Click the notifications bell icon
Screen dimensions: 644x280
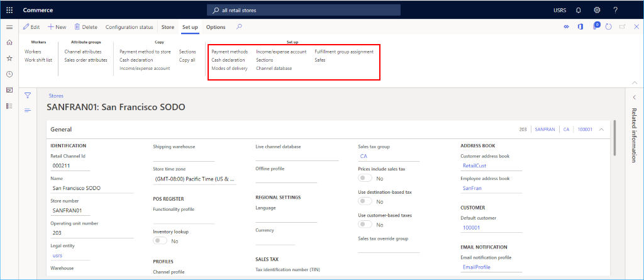[578, 10]
